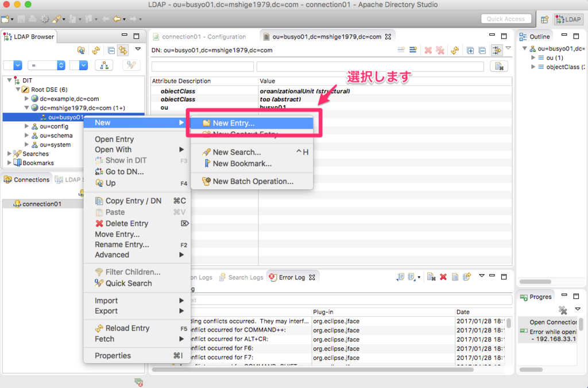Viewport: 588px width, 388px height.
Task: Expand ou (1) in Outline panel
Action: tap(533, 58)
